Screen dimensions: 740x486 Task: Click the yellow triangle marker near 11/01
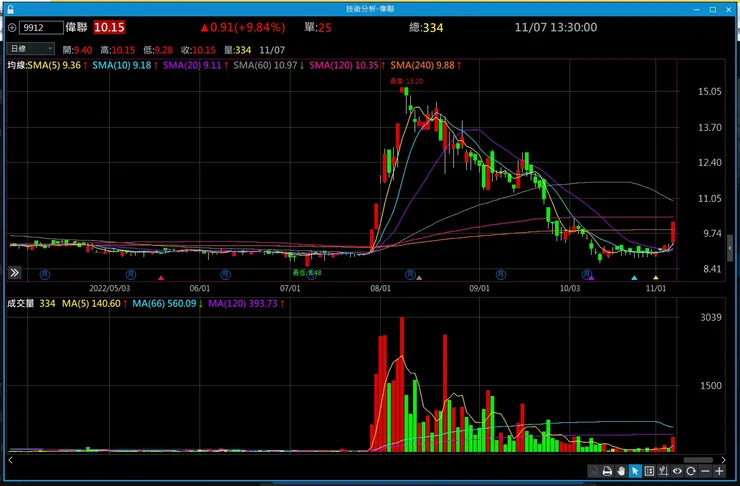656,278
